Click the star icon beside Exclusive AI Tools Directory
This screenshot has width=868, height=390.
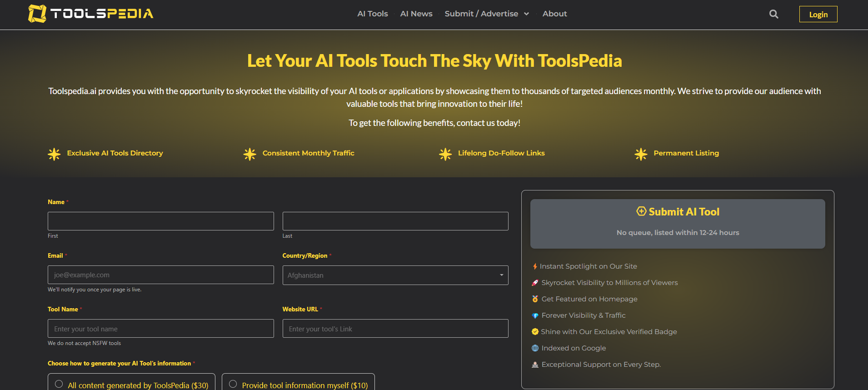(x=54, y=154)
